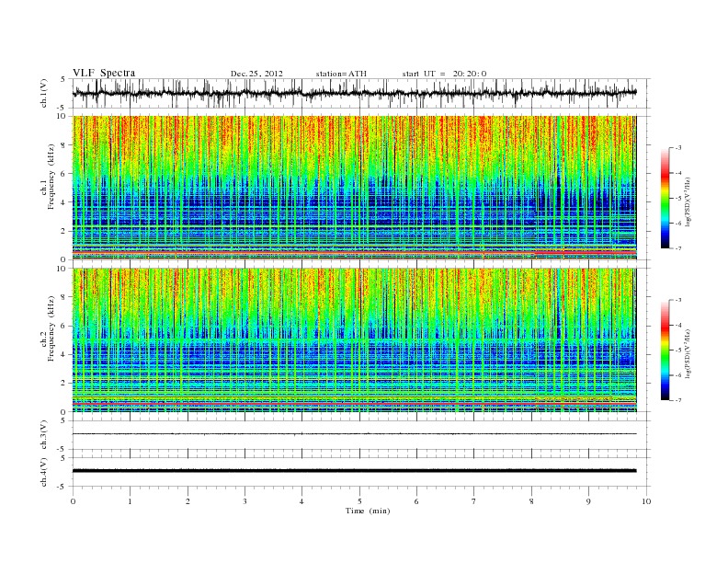Click the "ch.1(V)" waveform axis label
Image resolution: width=728 pixels, height=563 pixels.
pos(44,93)
